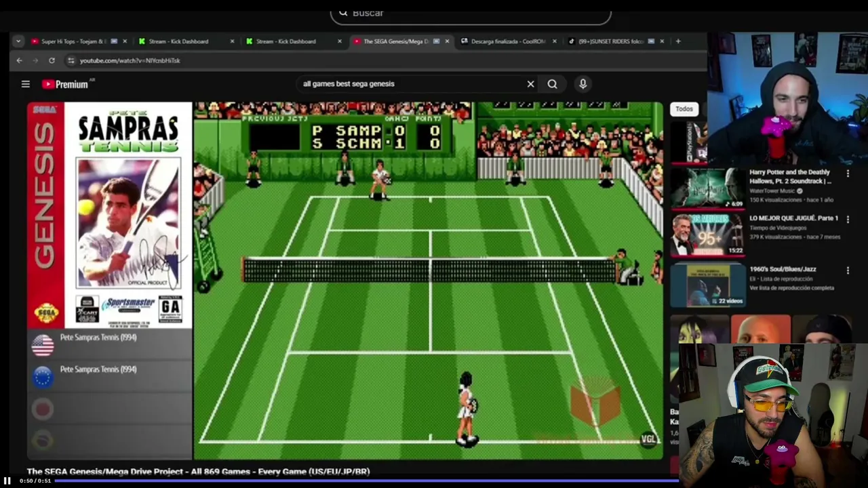Reload the page with the refresh icon
Screen dimensions: 868x488
(x=52, y=60)
